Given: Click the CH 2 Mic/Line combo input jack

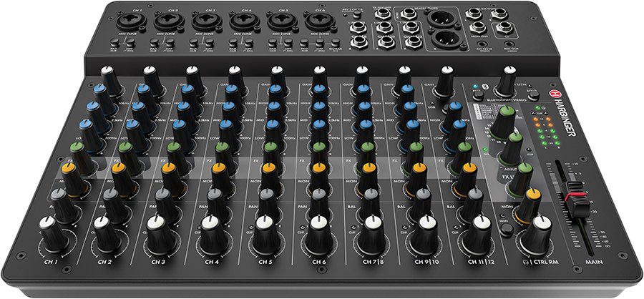Looking at the screenshot, I should tap(169, 21).
